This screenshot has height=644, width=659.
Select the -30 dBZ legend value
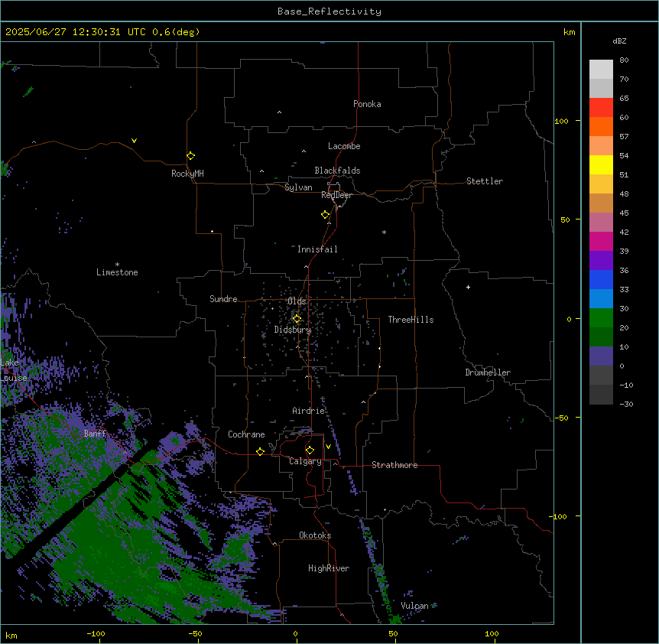tap(626, 404)
